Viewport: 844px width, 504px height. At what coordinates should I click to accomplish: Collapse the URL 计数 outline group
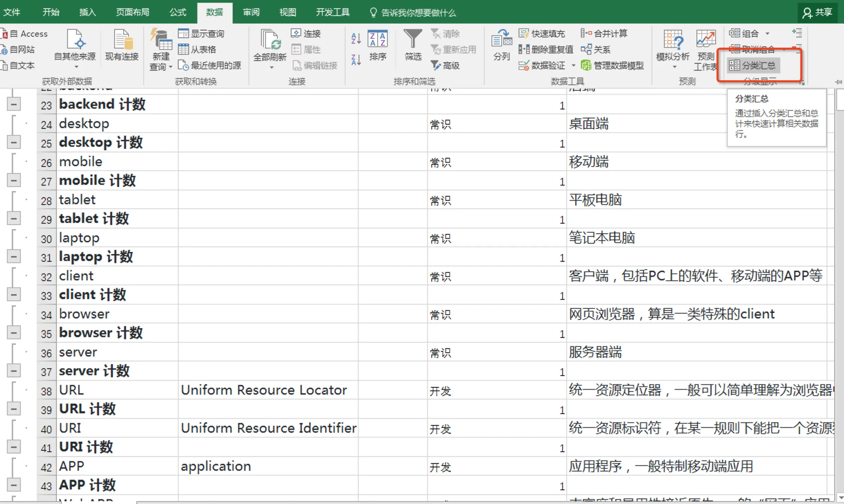14,409
